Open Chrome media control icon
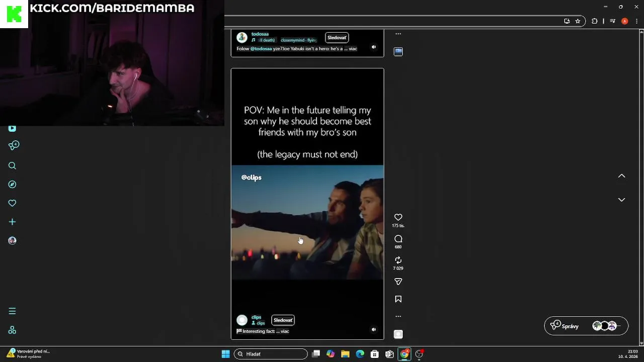Screen dimensions: 644x362 tap(612, 21)
